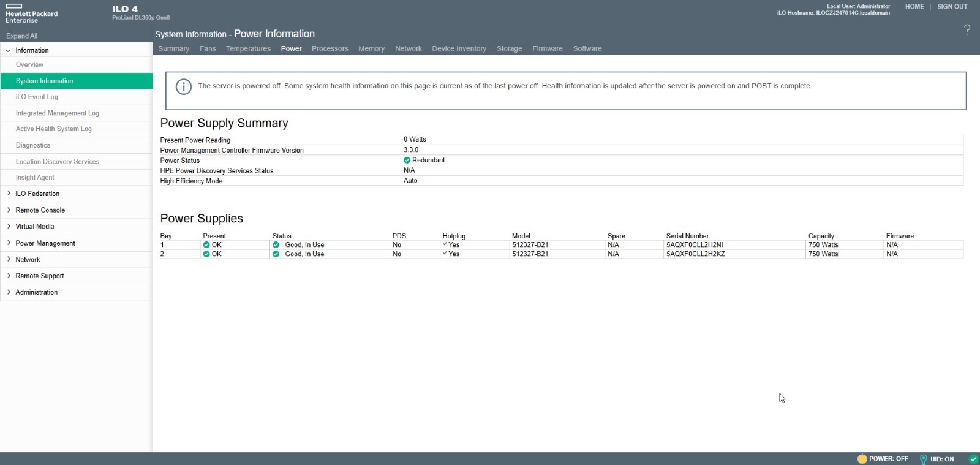This screenshot has width=980, height=465.
Task: Click the Power Supplies Firmware column header
Action: 900,236
